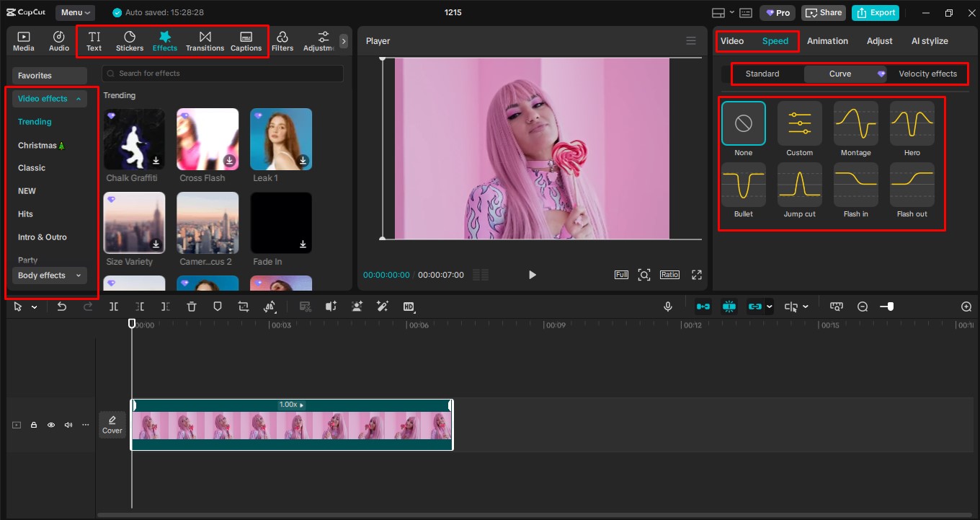
Task: Open the Audio panel
Action: click(58, 40)
